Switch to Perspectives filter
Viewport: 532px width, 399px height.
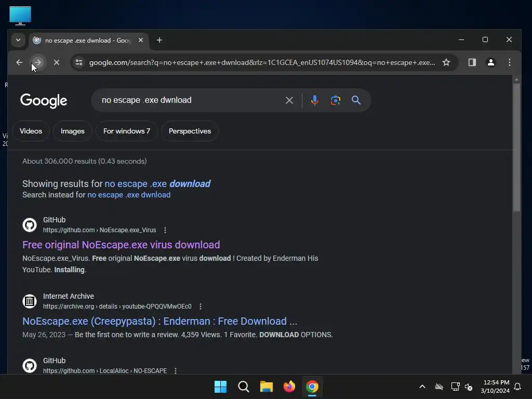pyautogui.click(x=190, y=131)
